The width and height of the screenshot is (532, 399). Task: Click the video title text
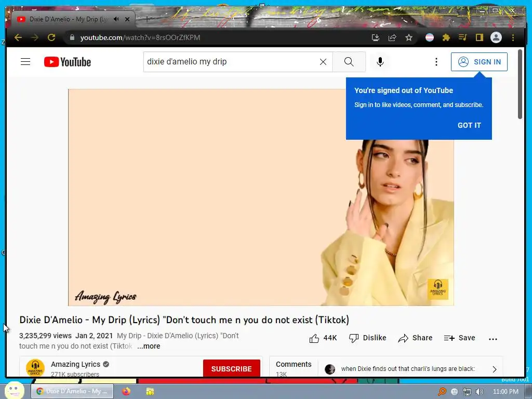tap(184, 320)
